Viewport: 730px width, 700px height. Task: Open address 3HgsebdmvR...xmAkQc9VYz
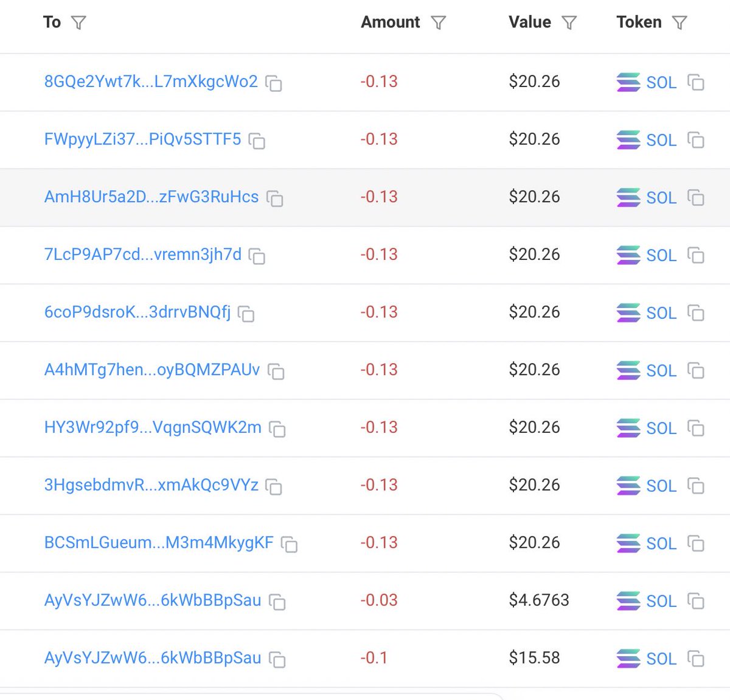(151, 485)
